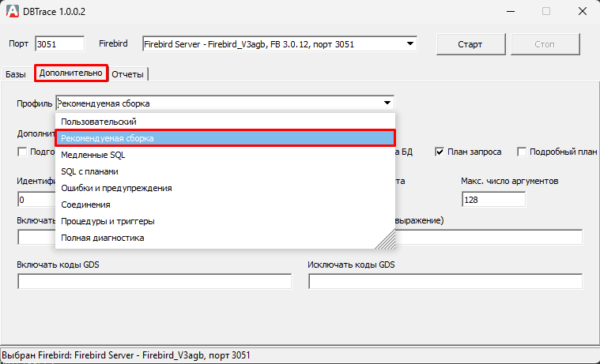Choose Рекомендуемая сборка in profile list
Screen dimensions: 600x364
[x=225, y=138]
